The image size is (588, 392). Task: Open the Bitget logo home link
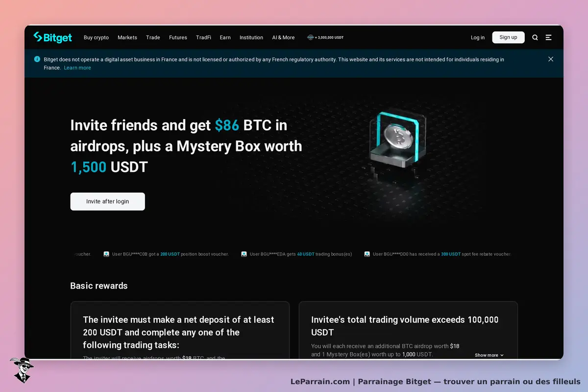click(x=52, y=37)
